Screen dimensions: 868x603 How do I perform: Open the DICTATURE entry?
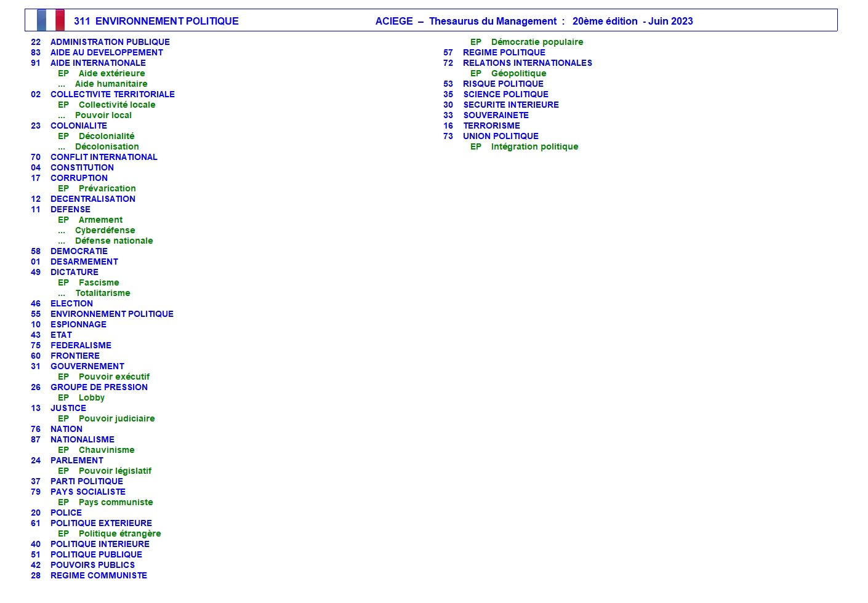point(74,272)
